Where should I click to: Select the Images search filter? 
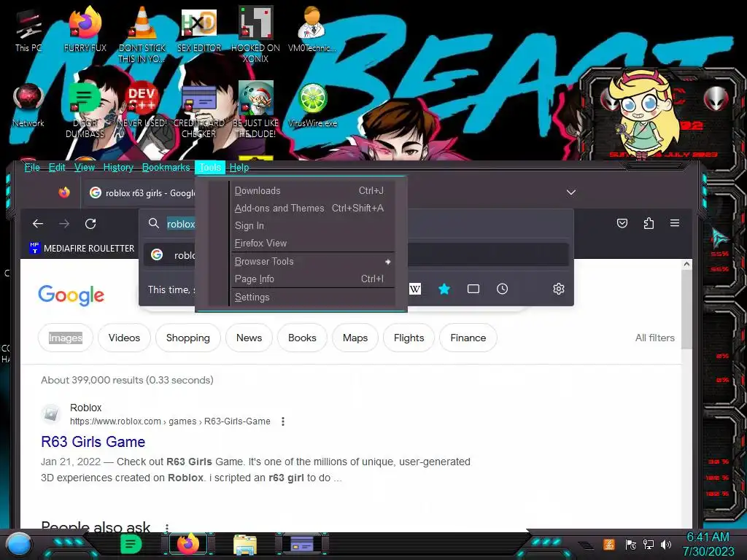pyautogui.click(x=65, y=338)
